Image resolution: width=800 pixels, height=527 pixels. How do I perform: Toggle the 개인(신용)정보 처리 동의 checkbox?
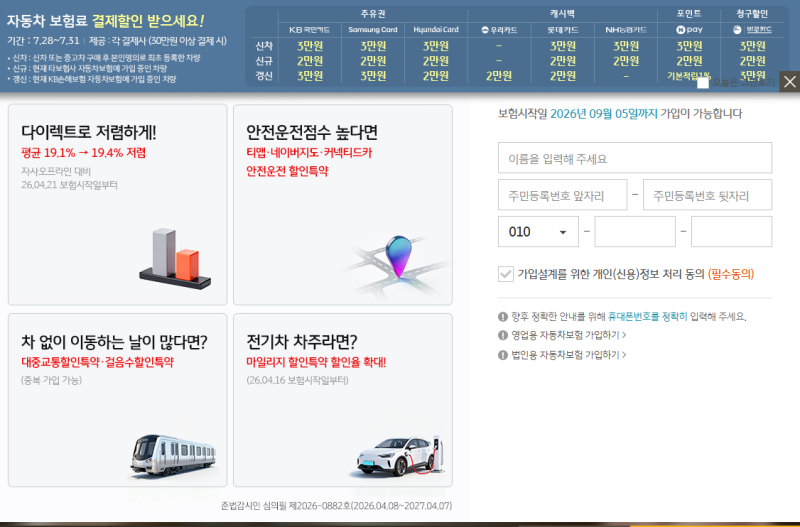click(x=506, y=274)
